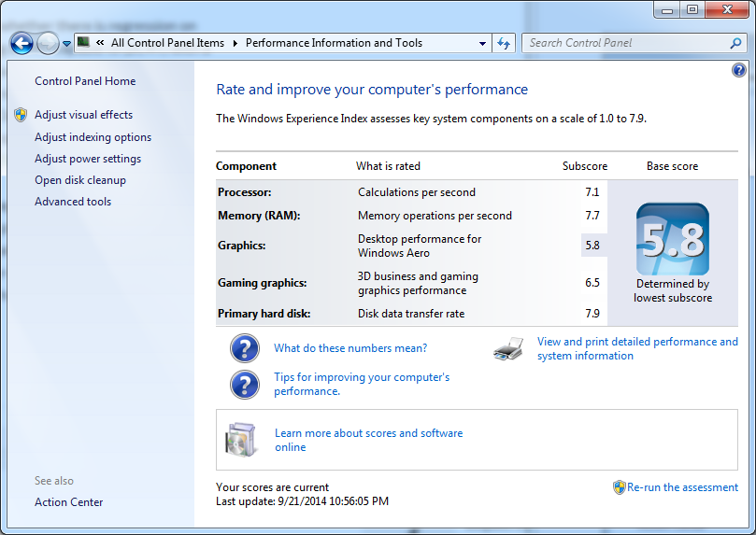
Task: Click the refresh icon beside the address bar
Action: tap(505, 43)
